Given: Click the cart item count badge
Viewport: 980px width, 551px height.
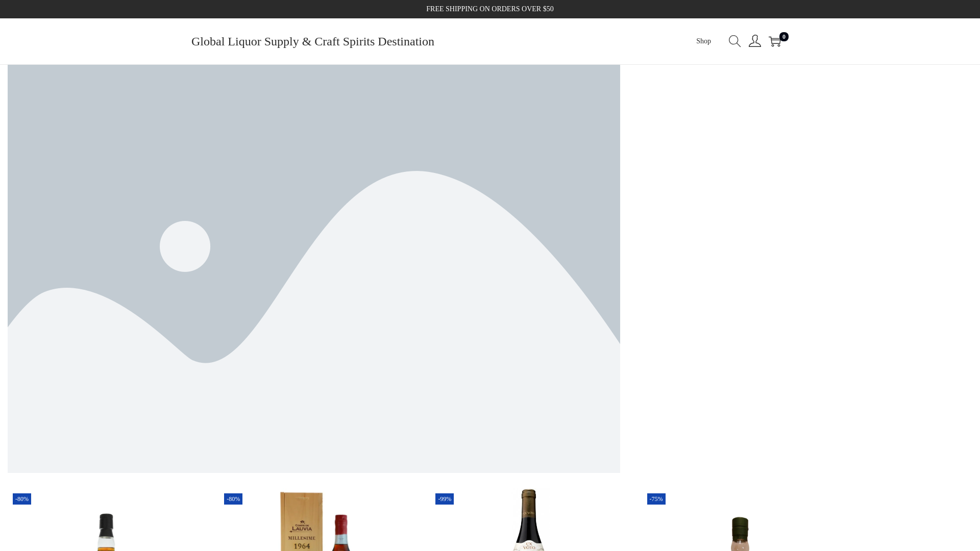Looking at the screenshot, I should [x=784, y=37].
